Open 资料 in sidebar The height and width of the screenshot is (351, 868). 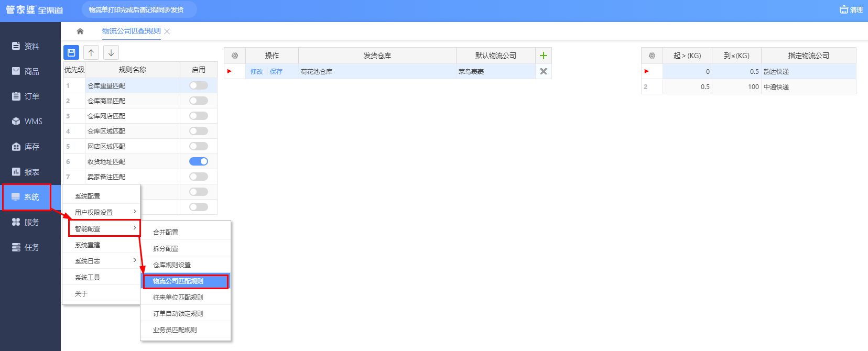pyautogui.click(x=30, y=46)
